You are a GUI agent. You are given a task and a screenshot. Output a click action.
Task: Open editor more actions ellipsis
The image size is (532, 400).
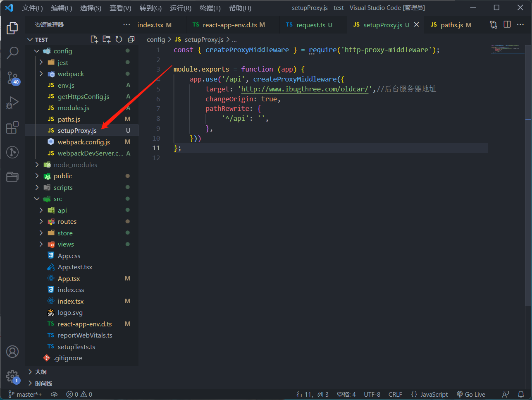[520, 25]
